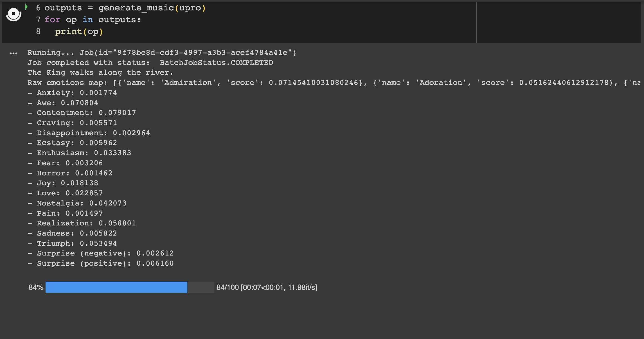Viewport: 644px width, 339px height.
Task: Click the unfilled gray end of progress bar
Action: (201, 287)
